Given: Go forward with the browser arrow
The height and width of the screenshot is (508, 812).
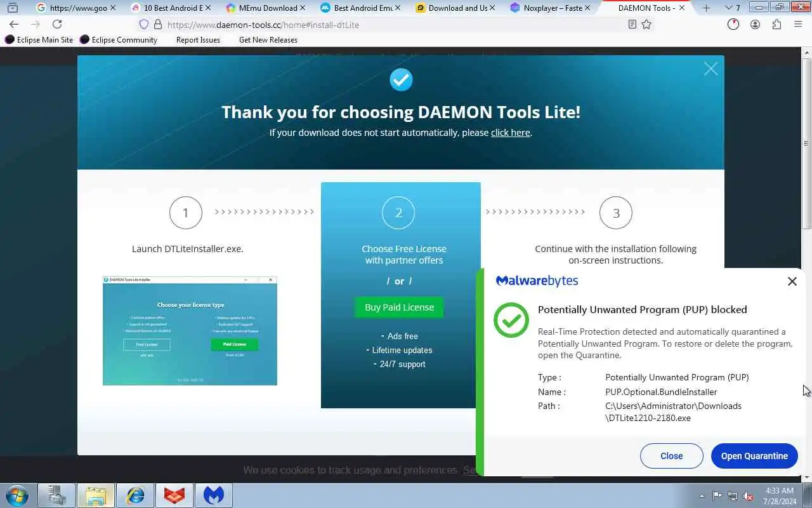Looking at the screenshot, I should [36, 24].
